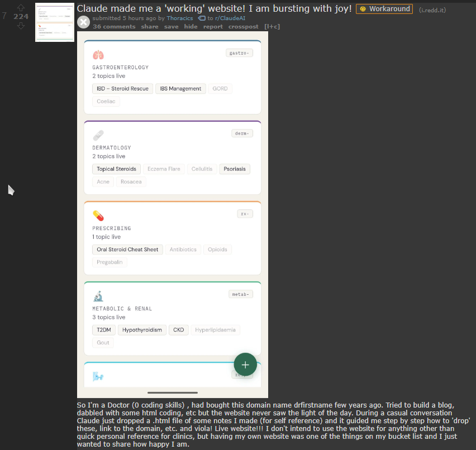Select the Coeliac topic chip
The height and width of the screenshot is (450, 476).
106,102
